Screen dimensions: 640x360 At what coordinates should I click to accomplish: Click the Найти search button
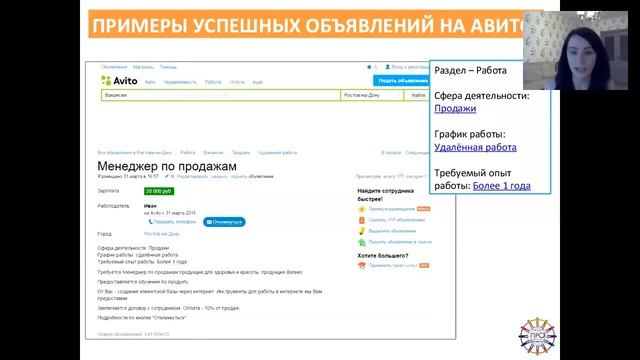pyautogui.click(x=417, y=95)
